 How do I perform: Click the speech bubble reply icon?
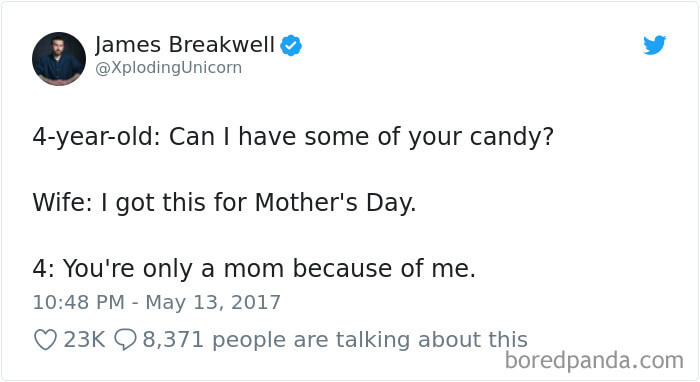pyautogui.click(x=125, y=340)
